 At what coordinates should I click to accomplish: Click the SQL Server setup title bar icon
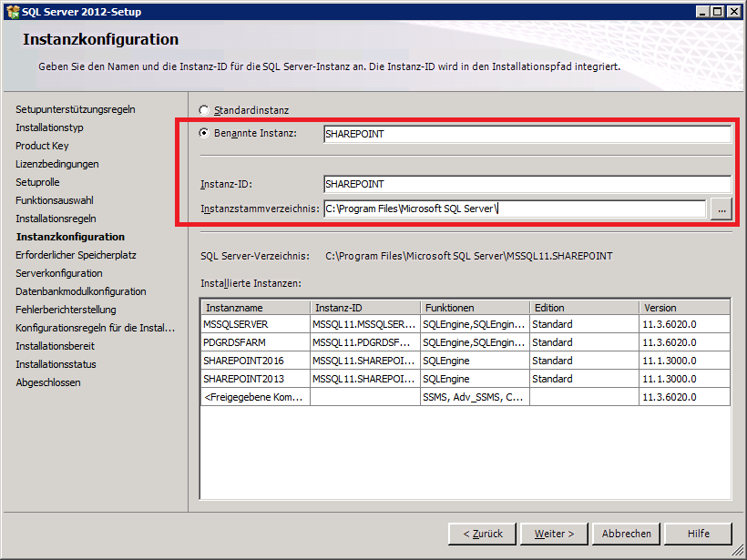pos(12,11)
